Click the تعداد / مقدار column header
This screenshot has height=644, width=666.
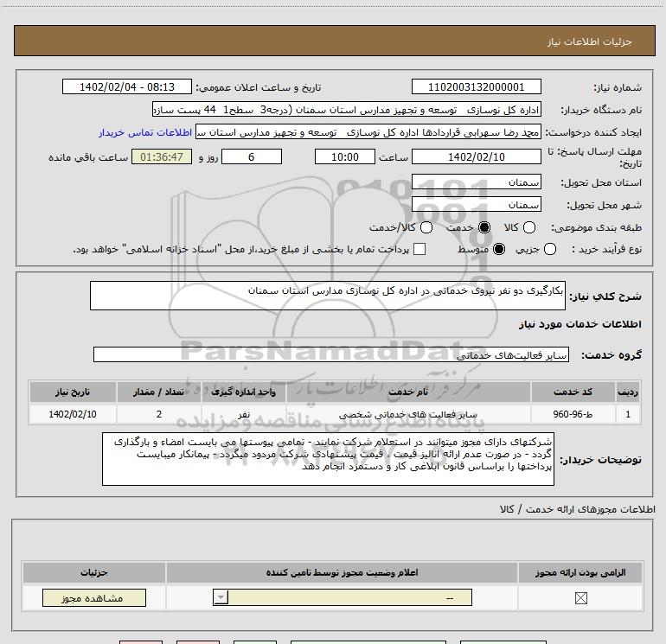click(x=158, y=392)
